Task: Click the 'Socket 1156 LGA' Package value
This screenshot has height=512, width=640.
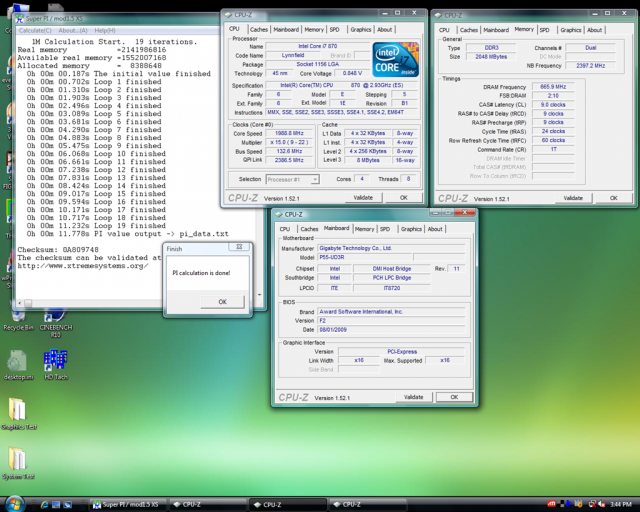Action: coord(318,64)
